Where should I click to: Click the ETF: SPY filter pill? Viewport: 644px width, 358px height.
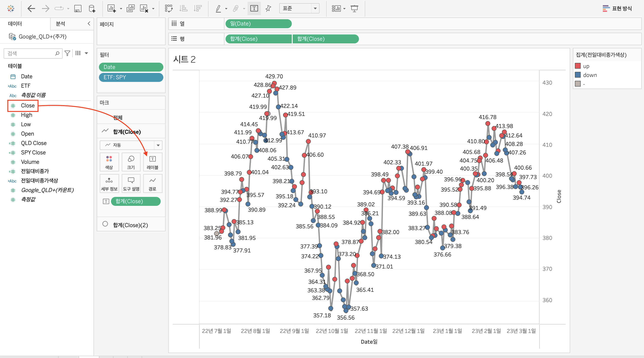(x=131, y=77)
